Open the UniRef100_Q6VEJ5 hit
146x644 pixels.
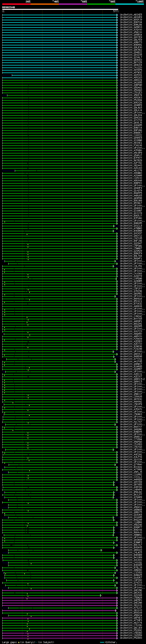pos(131,123)
